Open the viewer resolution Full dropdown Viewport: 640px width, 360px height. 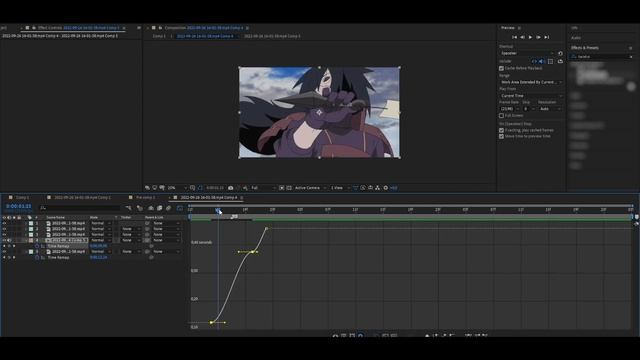point(262,188)
